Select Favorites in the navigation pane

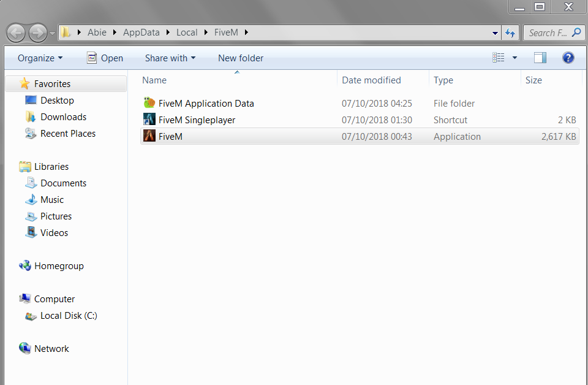[x=66, y=83]
